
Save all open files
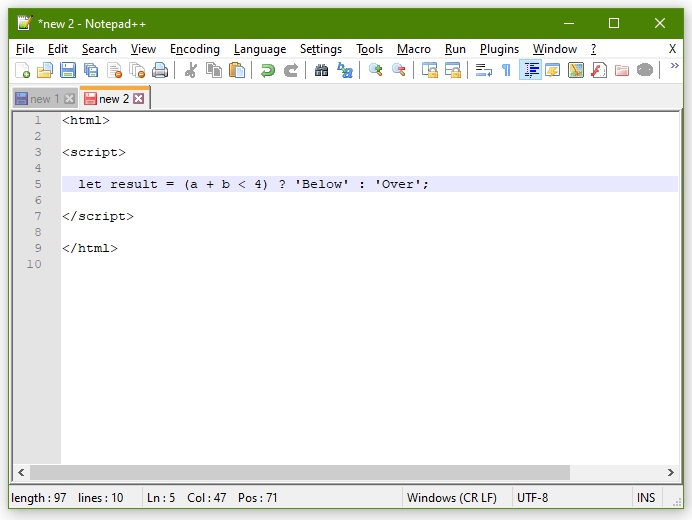click(x=90, y=70)
